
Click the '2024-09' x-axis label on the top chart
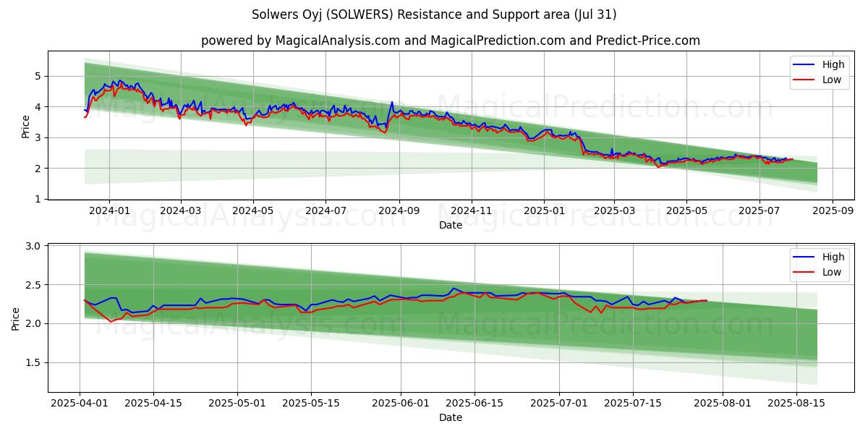(x=399, y=211)
